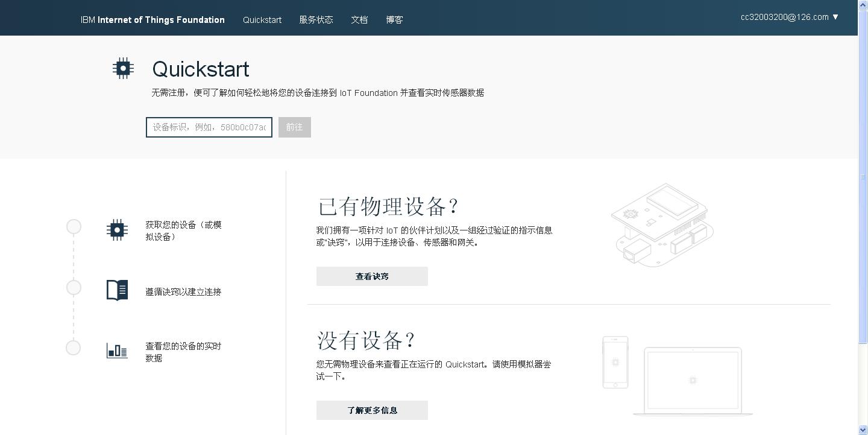
Task: Open the 博客 navigation link
Action: pos(394,20)
